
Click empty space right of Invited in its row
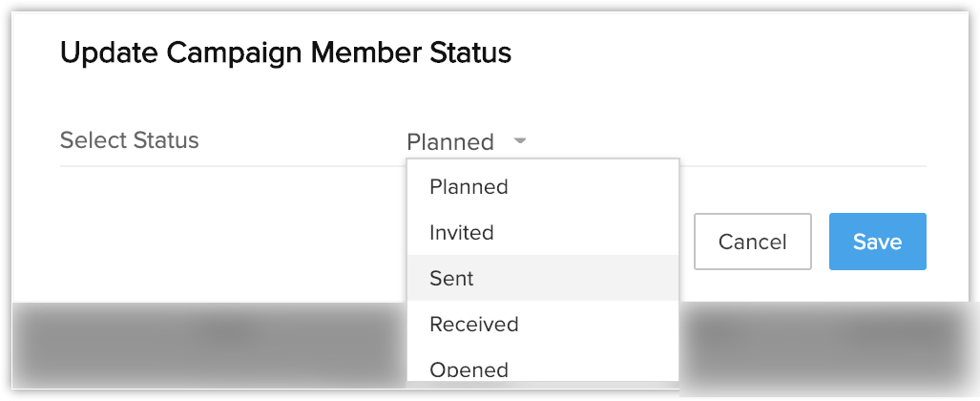click(x=592, y=233)
